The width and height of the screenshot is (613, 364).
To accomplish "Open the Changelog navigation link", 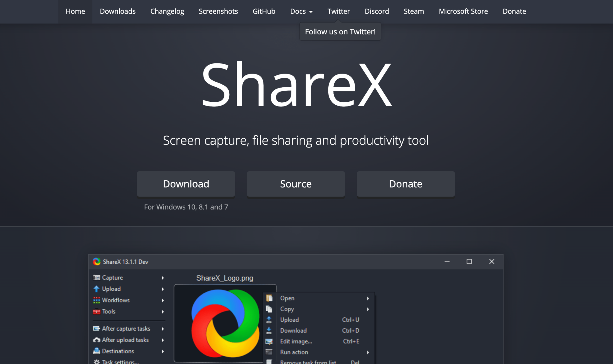I will tap(167, 11).
